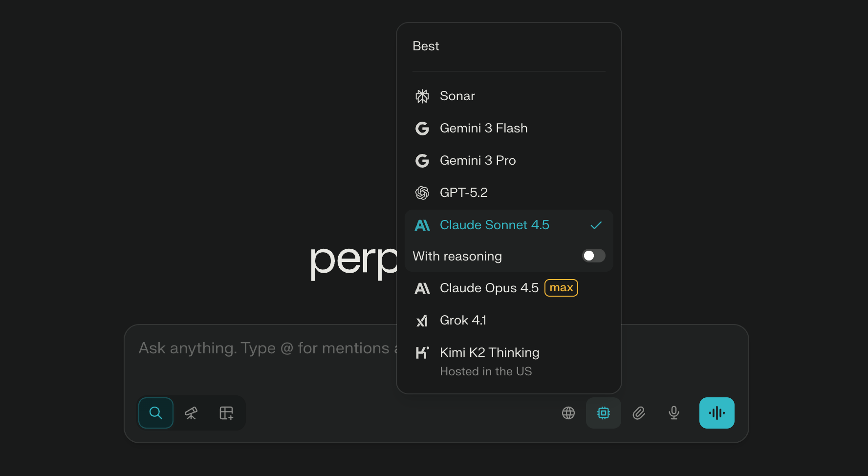The image size is (868, 476).
Task: Click the globe sources icon
Action: pos(568,413)
